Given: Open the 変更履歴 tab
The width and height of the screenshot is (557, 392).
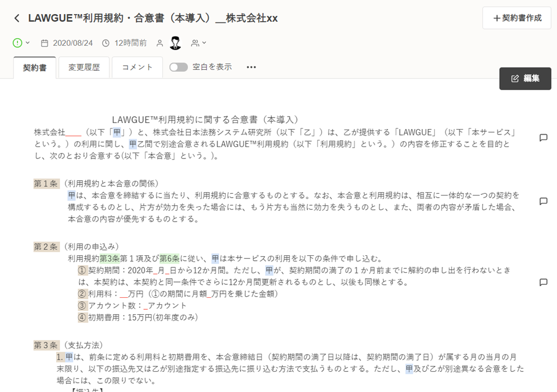Looking at the screenshot, I should (x=84, y=68).
